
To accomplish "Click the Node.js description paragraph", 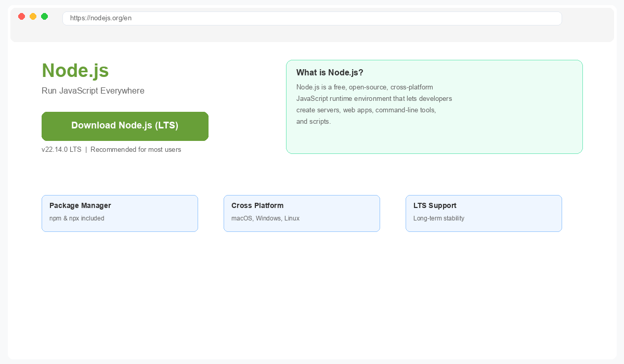I will coord(374,105).
